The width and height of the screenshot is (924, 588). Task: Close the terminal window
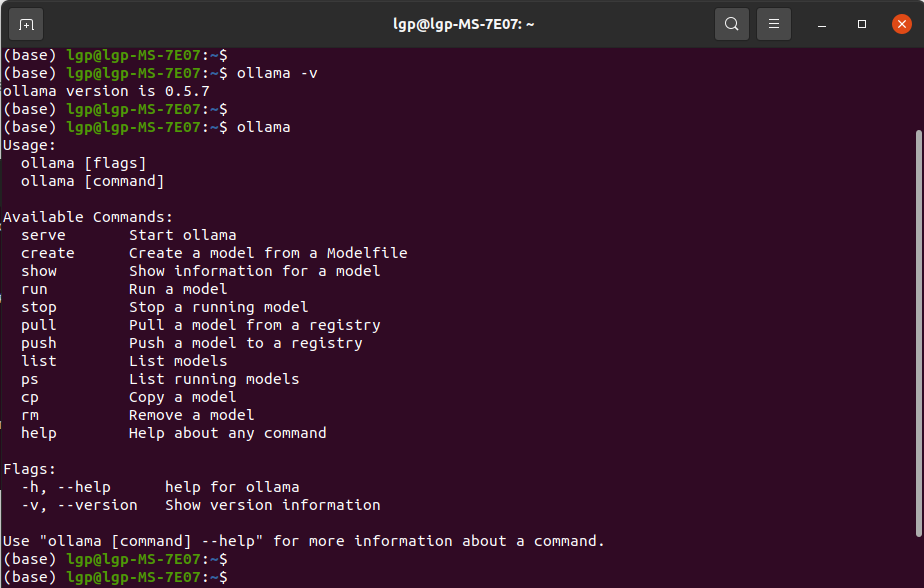pyautogui.click(x=902, y=24)
